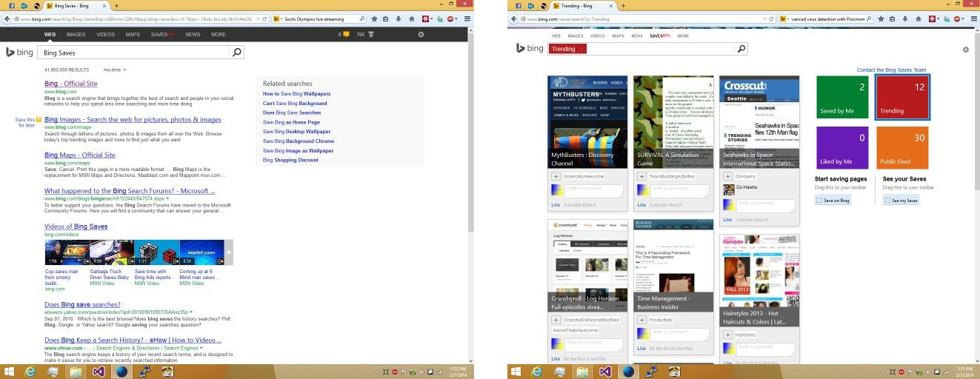Open the purple 'Liked by Me' tile

point(841,147)
